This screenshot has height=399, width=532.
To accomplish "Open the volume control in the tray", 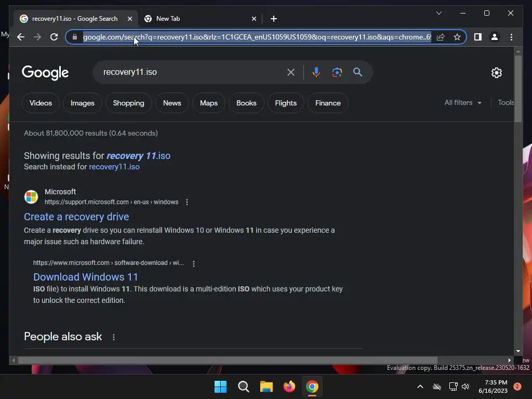I will click(x=465, y=387).
